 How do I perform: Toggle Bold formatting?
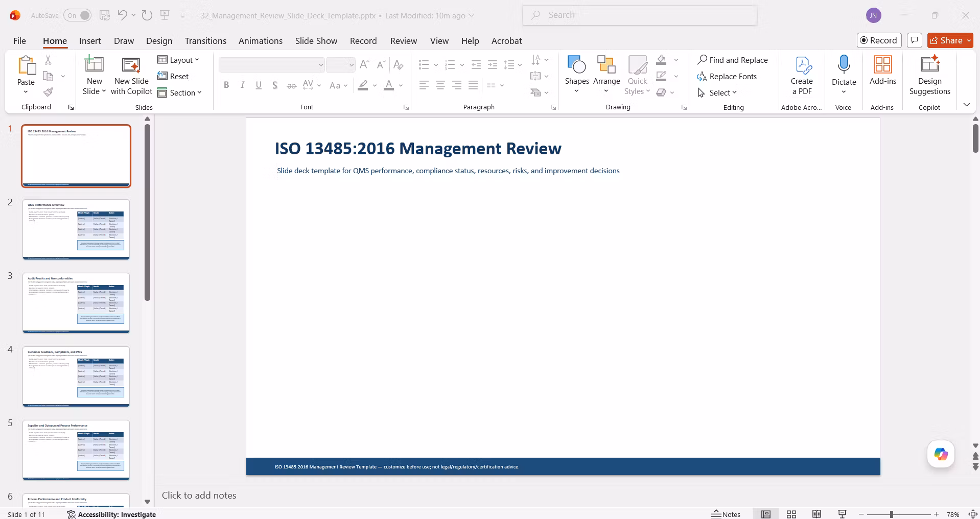pyautogui.click(x=226, y=85)
